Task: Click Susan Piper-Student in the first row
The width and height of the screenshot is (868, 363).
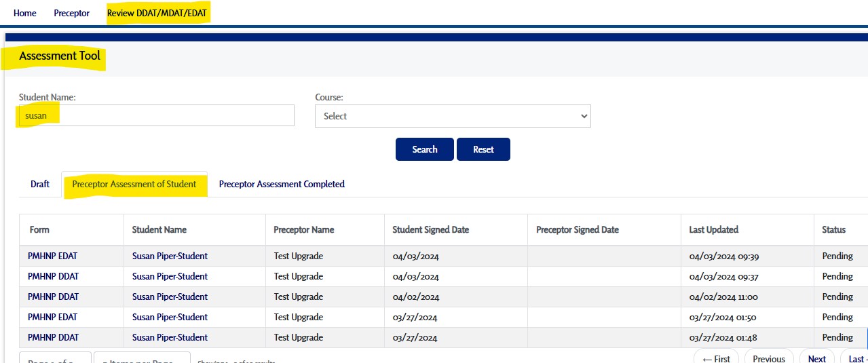Action: pyautogui.click(x=170, y=256)
